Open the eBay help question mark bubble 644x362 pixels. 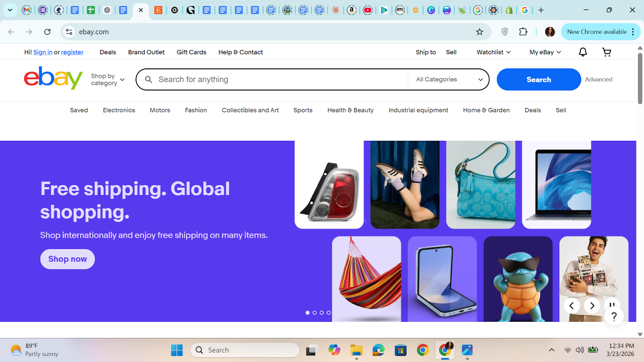click(x=614, y=317)
